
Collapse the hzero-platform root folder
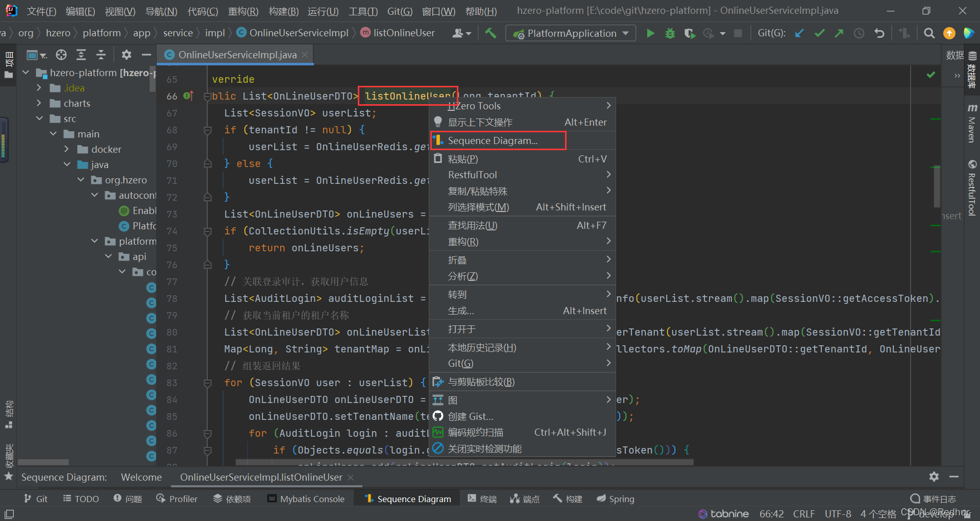pyautogui.click(x=26, y=73)
